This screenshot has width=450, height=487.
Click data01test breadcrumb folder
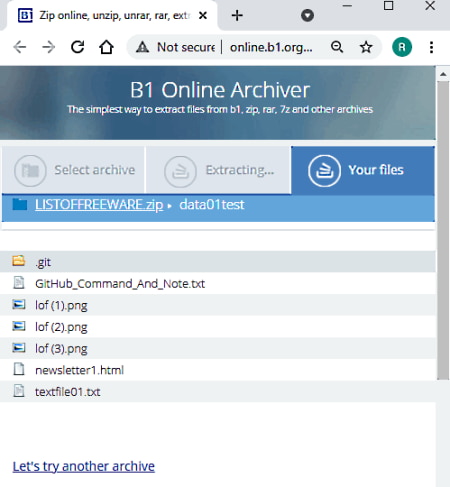pyautogui.click(x=212, y=204)
